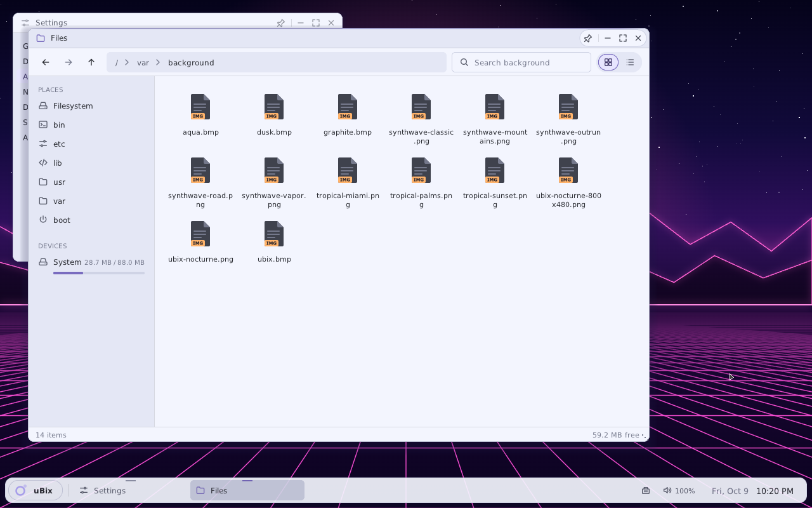
Task: Pin the Files window
Action: pyautogui.click(x=588, y=38)
